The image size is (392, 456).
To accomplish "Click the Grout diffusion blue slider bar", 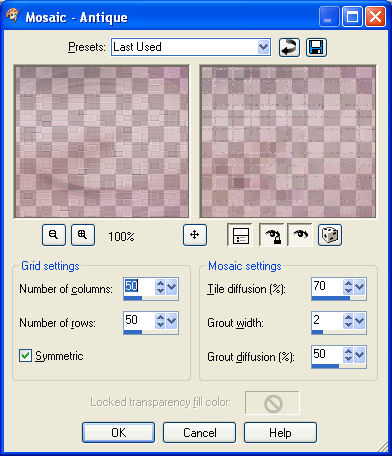I will point(325,366).
